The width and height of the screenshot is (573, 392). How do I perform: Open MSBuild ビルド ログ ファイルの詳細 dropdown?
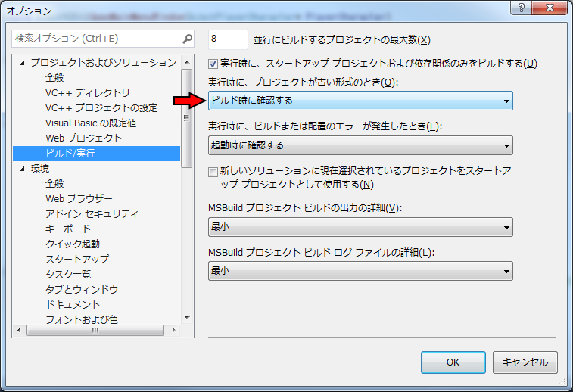[x=360, y=271]
